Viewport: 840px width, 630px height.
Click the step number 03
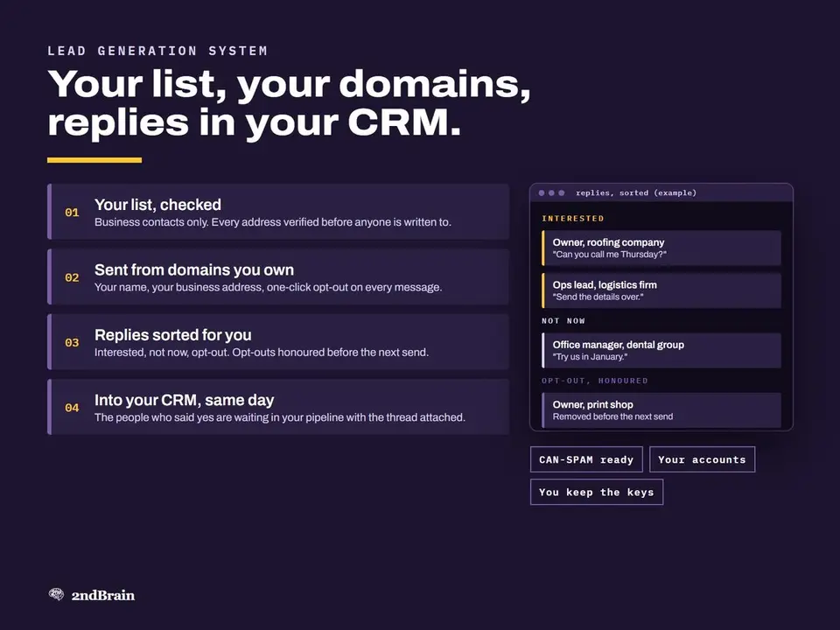pyautogui.click(x=72, y=343)
